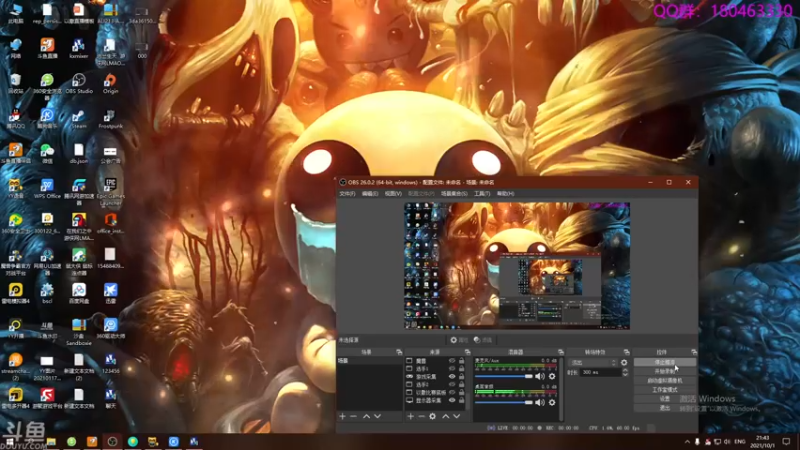
Task: Open OBS Studio desktop shortcut
Action: coord(79,84)
